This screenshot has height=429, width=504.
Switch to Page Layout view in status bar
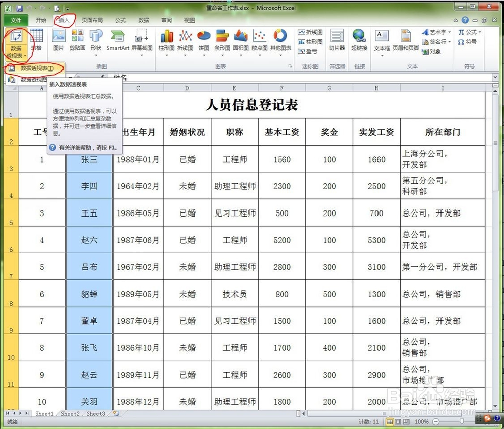pyautogui.click(x=398, y=421)
